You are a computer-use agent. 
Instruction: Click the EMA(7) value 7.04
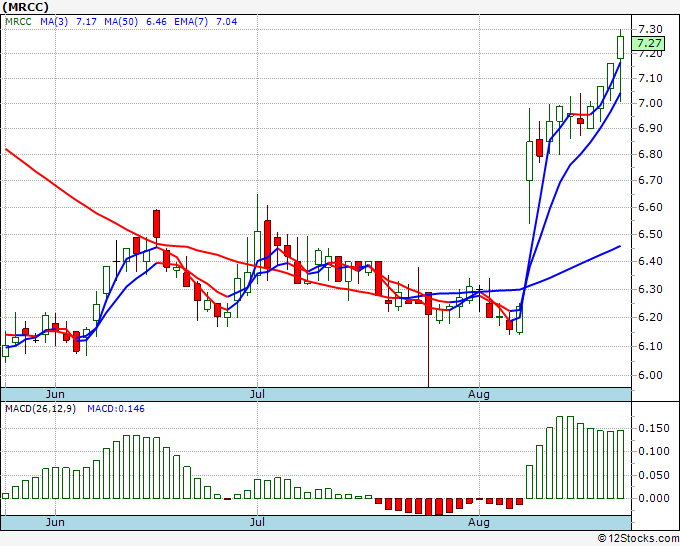tap(227, 22)
